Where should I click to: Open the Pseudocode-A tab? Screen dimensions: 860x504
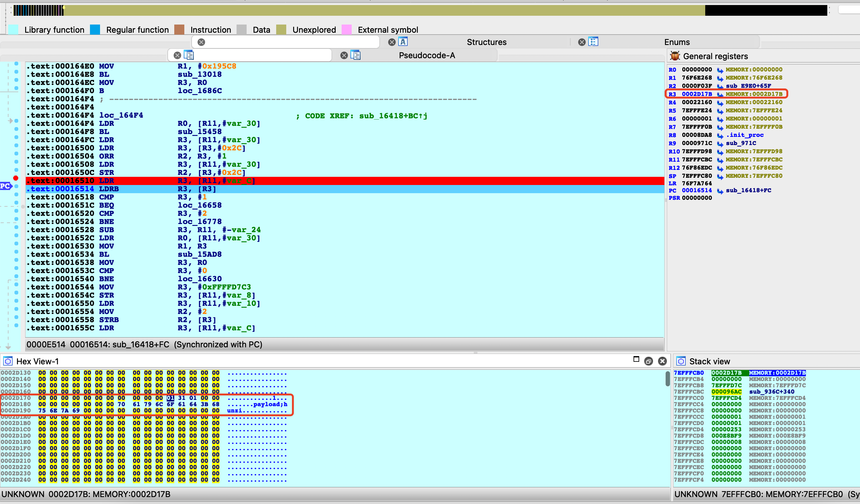427,55
